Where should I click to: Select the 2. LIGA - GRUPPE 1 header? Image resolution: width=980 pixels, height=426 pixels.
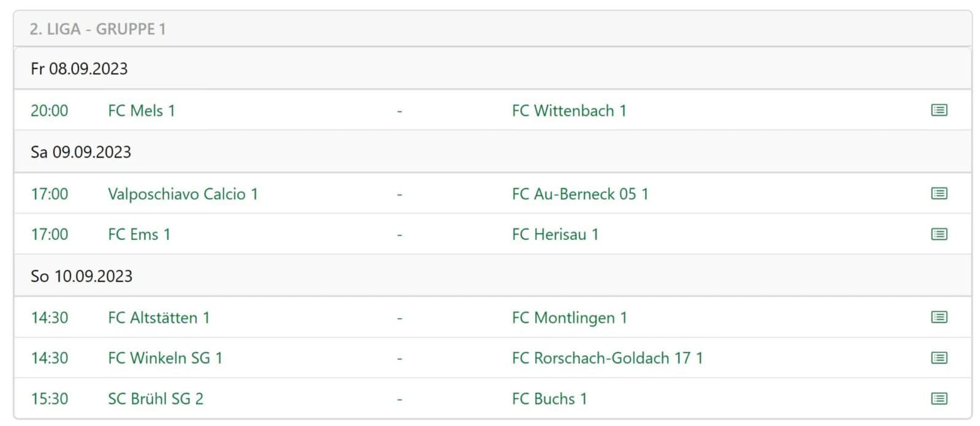point(98,29)
